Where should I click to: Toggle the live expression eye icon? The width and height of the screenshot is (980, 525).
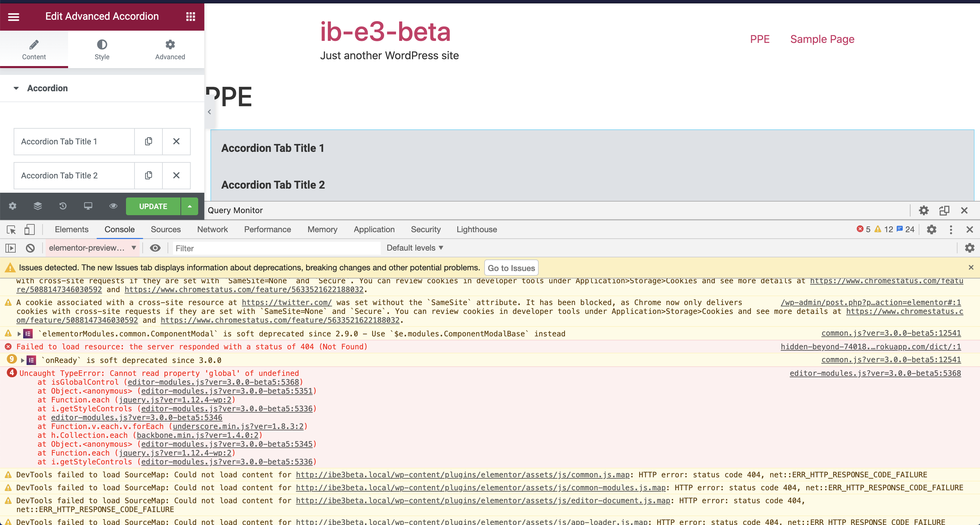tap(155, 248)
